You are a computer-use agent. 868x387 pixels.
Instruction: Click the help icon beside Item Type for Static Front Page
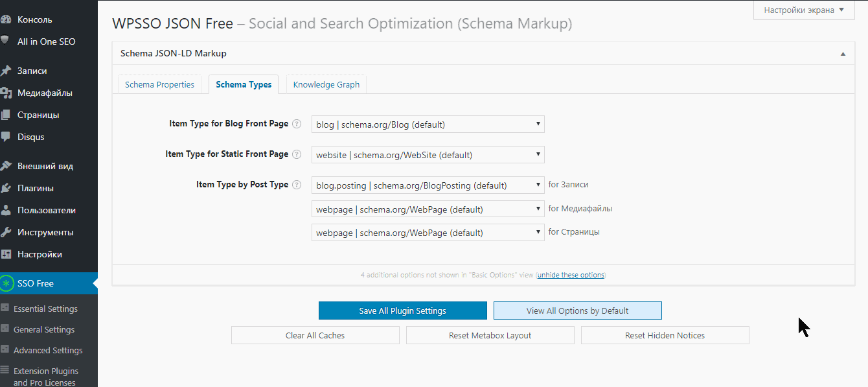pos(297,154)
